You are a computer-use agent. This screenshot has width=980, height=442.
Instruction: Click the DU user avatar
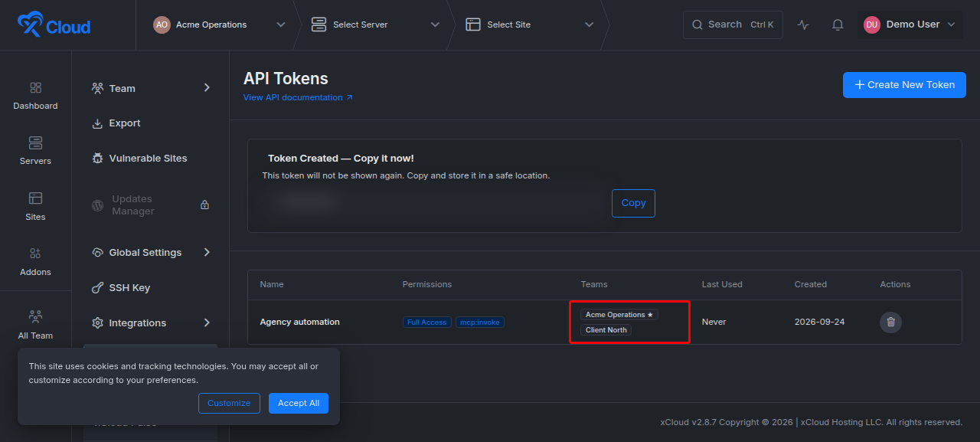[871, 25]
